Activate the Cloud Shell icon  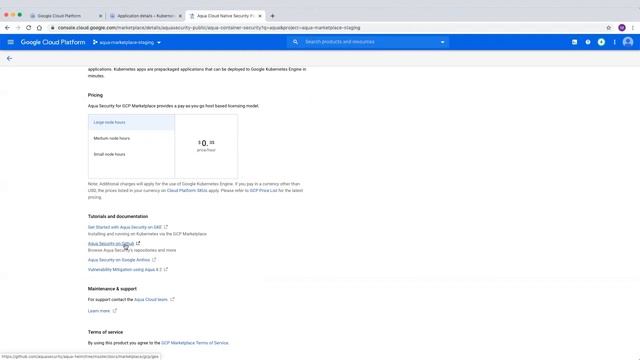point(574,42)
